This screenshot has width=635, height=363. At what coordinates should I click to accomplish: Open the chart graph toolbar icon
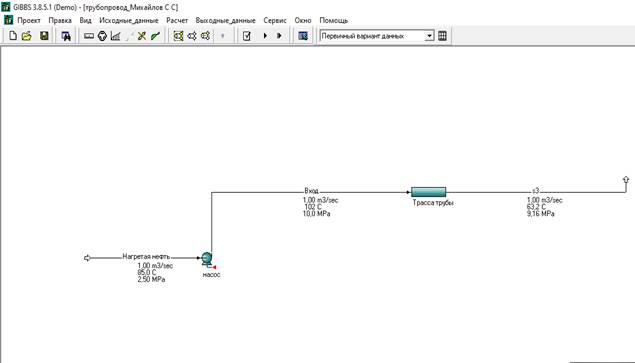[x=115, y=36]
